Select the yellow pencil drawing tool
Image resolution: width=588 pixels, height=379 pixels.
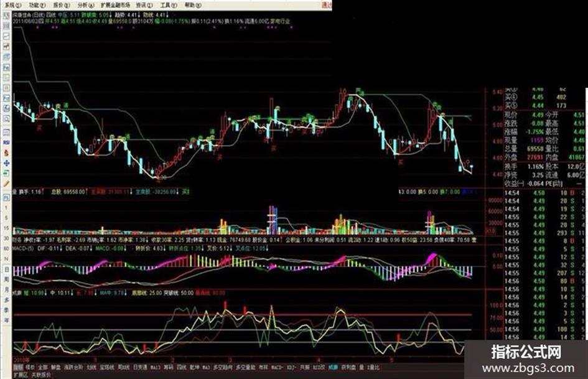(x=6, y=184)
